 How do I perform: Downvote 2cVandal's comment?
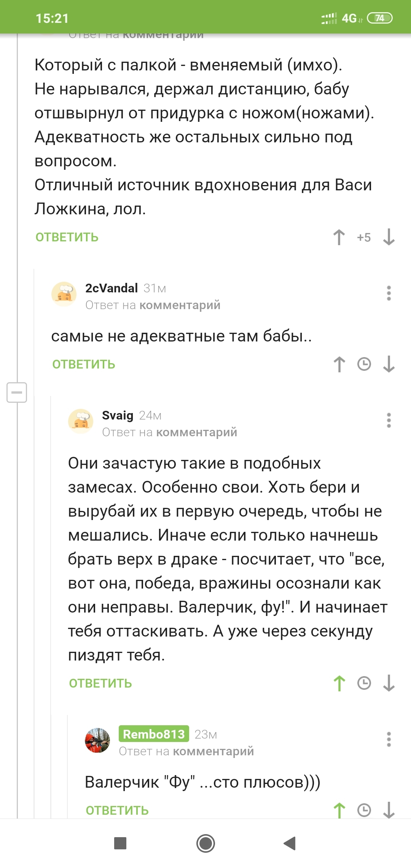pos(389,364)
